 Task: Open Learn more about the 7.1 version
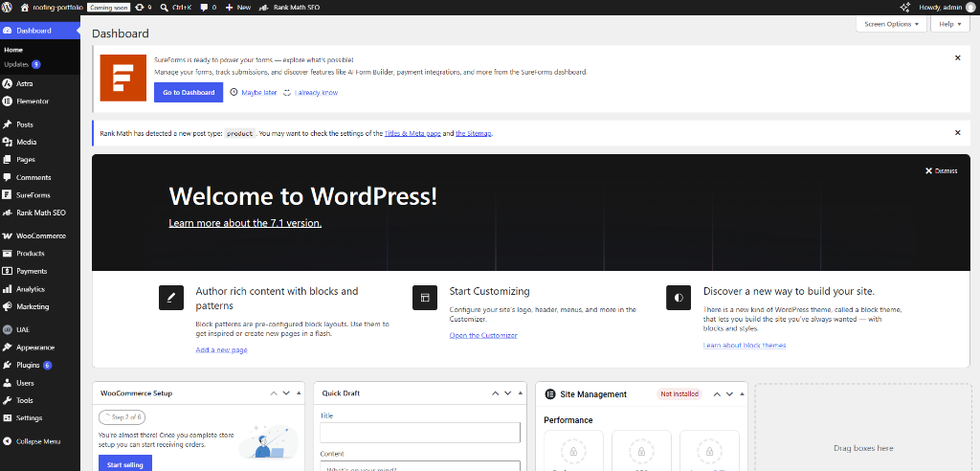pos(245,223)
